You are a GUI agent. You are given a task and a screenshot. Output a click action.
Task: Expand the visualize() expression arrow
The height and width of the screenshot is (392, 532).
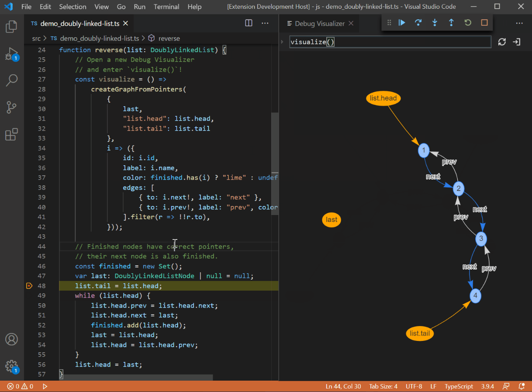click(x=283, y=42)
